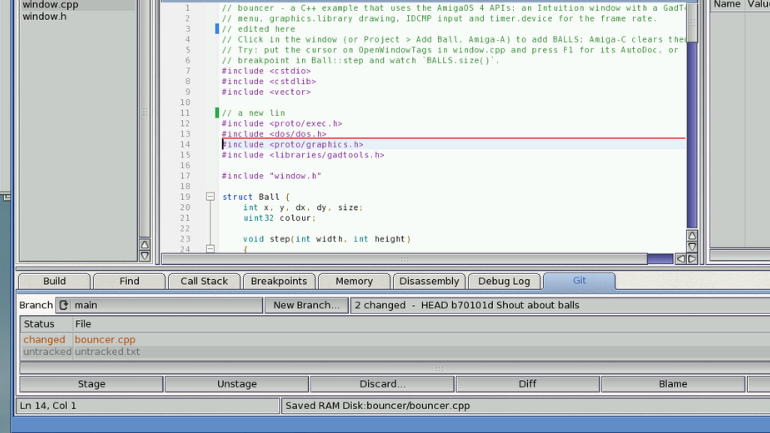Select window.cpp in the file list
770x433 pixels.
point(50,5)
